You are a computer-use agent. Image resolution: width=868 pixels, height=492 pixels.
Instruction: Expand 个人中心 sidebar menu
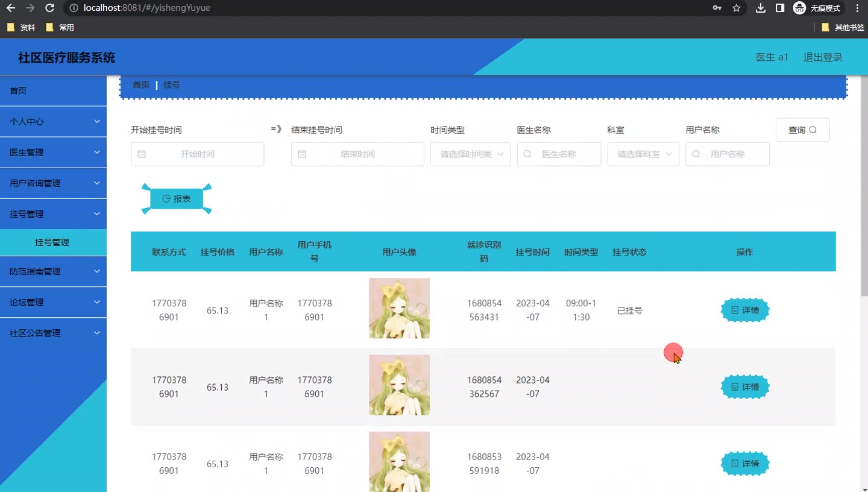53,121
